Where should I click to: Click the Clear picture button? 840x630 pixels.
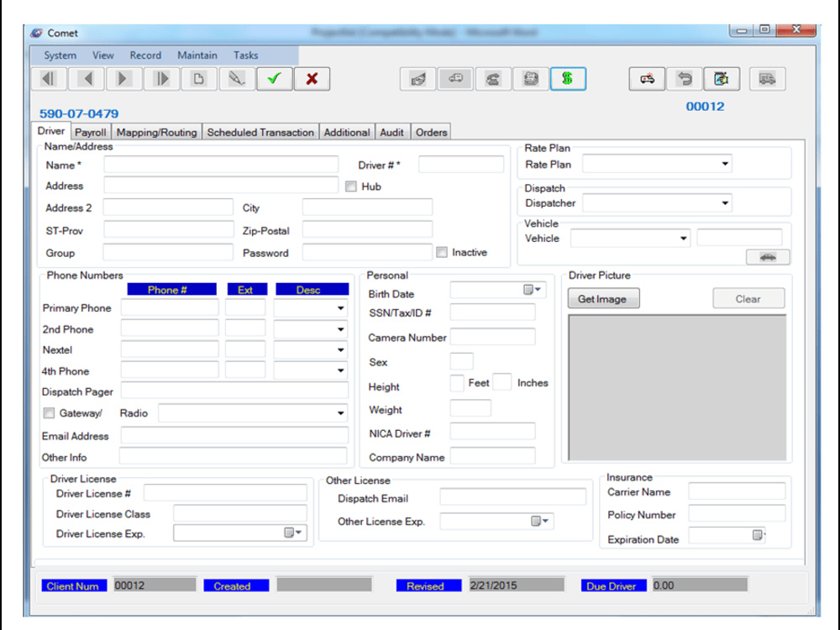[748, 299]
